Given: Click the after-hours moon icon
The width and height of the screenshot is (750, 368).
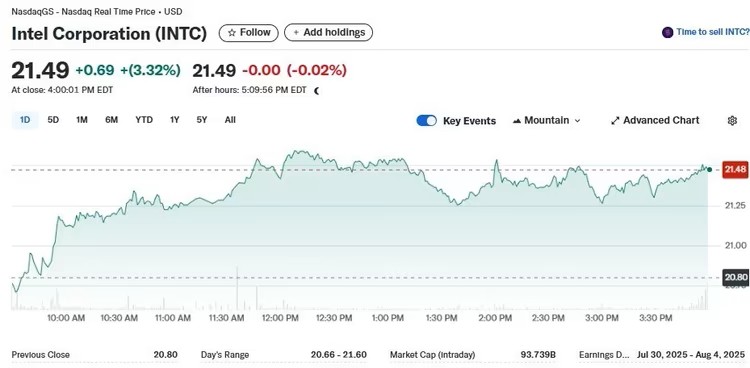Looking at the screenshot, I should coord(316,90).
